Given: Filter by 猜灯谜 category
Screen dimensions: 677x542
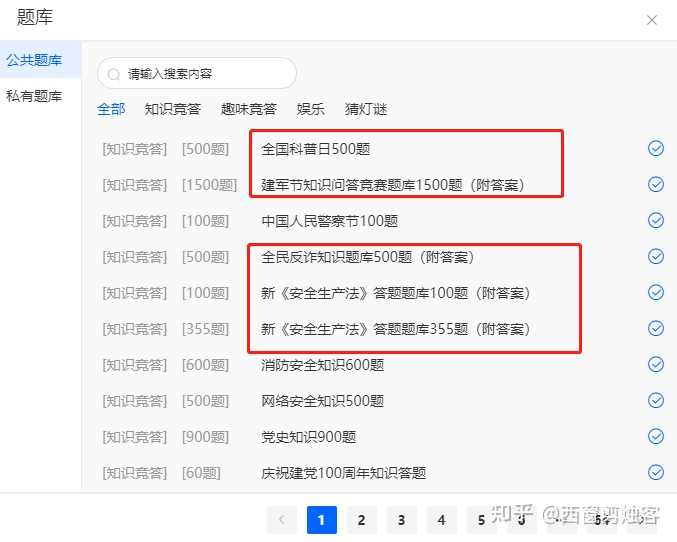Looking at the screenshot, I should coord(366,109).
